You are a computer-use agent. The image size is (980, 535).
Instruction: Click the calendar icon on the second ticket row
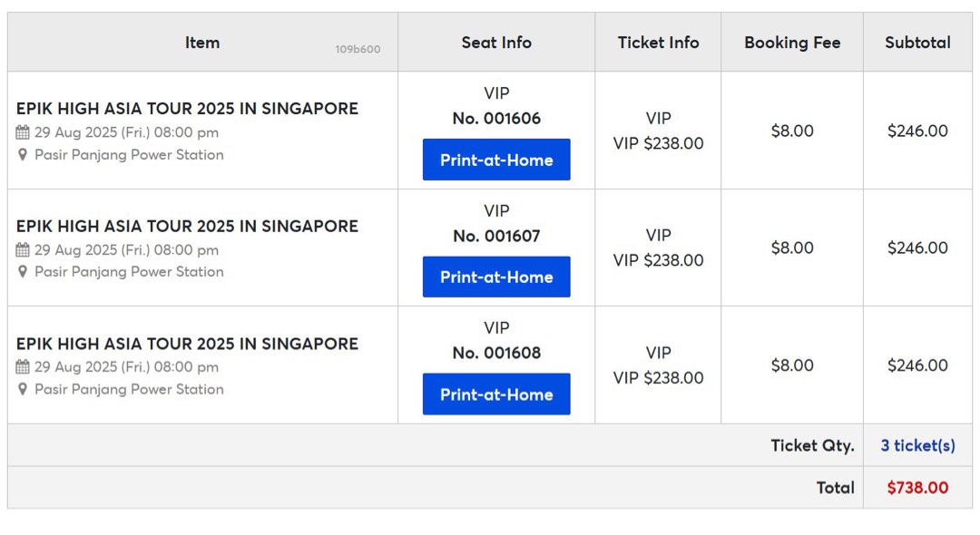pyautogui.click(x=21, y=250)
